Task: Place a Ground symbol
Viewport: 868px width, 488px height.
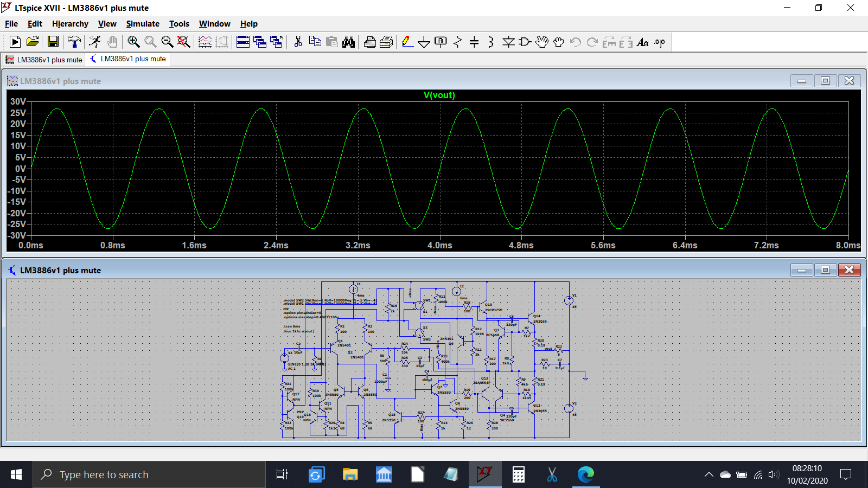Action: pyautogui.click(x=424, y=42)
